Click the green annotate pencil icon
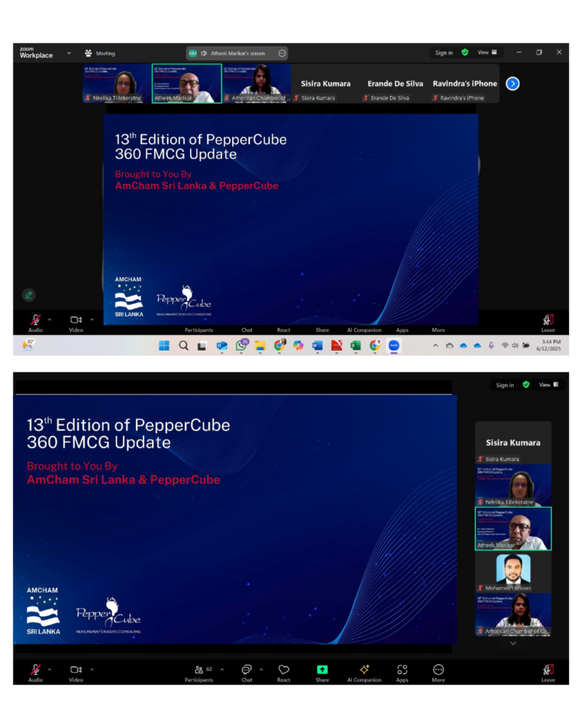The width and height of the screenshot is (582, 728). pyautogui.click(x=28, y=295)
